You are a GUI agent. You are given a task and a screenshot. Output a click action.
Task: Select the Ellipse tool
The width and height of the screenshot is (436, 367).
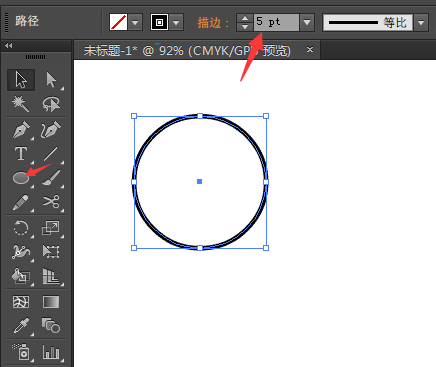(x=21, y=178)
